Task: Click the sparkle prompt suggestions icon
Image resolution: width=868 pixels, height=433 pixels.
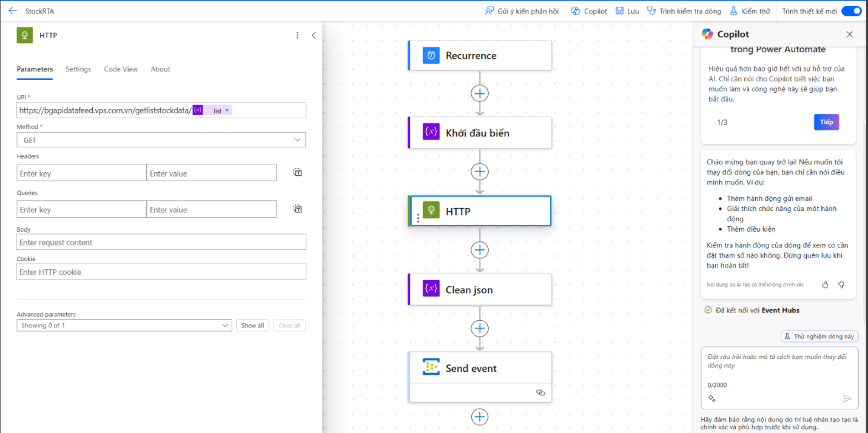Action: point(712,398)
